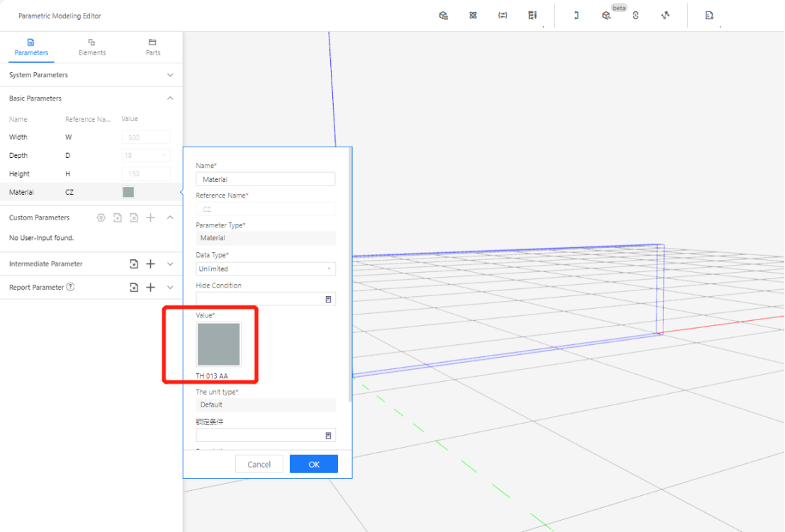Collapse the Basic Parameters section
This screenshot has height=532, width=785.
[170, 98]
